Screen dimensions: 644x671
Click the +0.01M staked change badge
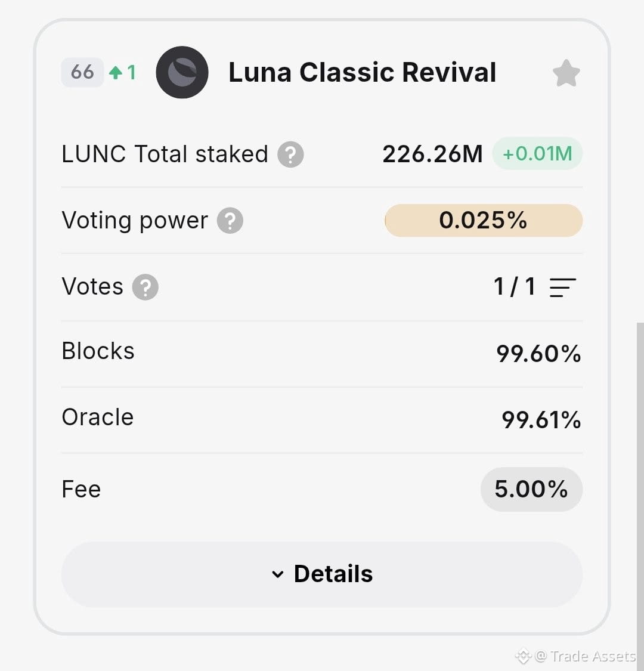click(x=537, y=154)
